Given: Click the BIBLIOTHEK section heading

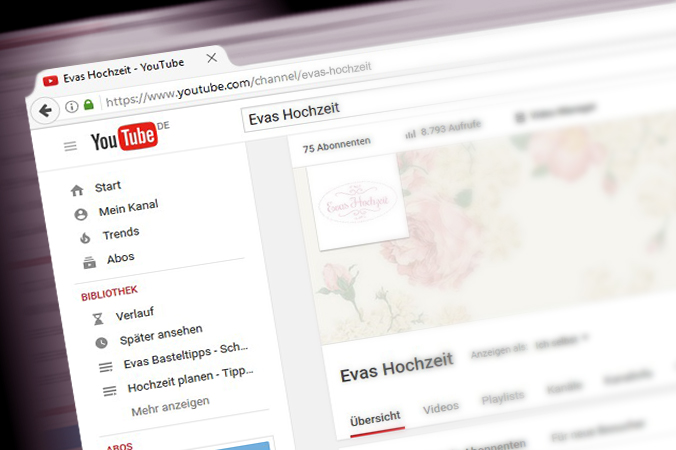Looking at the screenshot, I should tap(110, 293).
